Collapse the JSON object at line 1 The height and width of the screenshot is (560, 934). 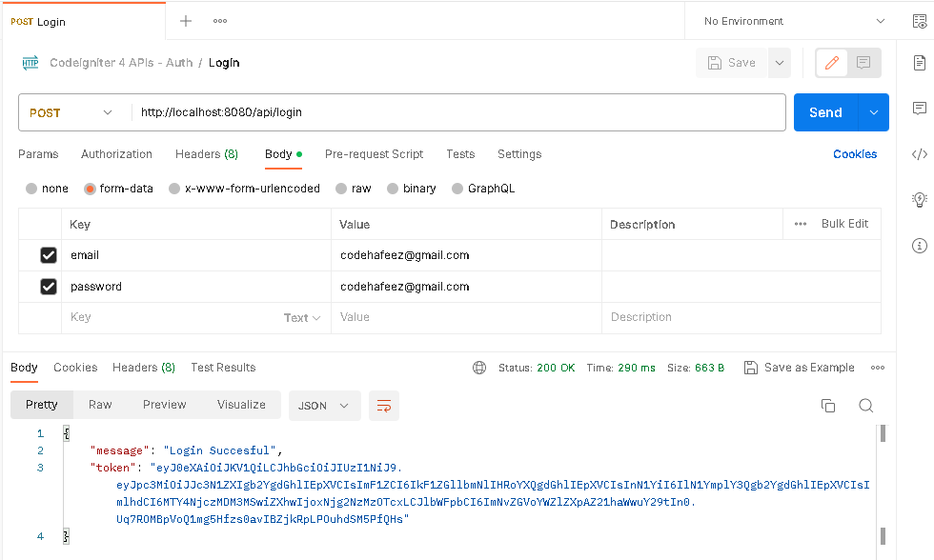click(x=66, y=434)
